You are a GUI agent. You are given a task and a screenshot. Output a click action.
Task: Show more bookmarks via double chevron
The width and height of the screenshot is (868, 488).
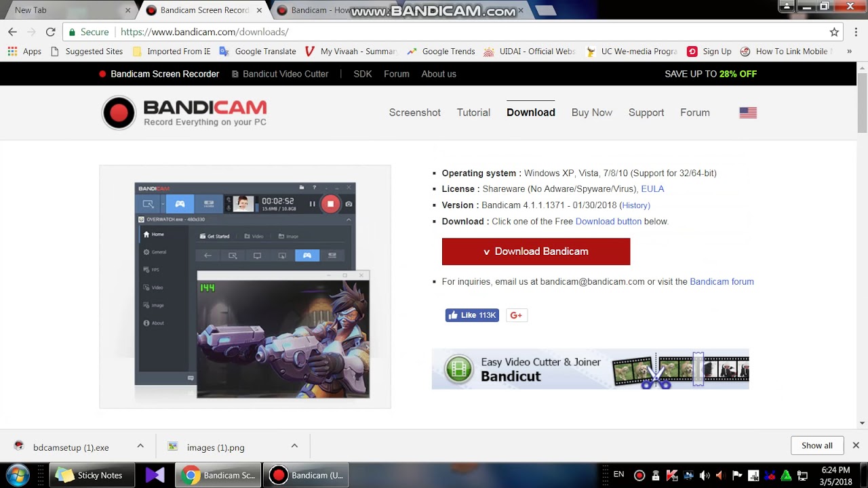849,52
